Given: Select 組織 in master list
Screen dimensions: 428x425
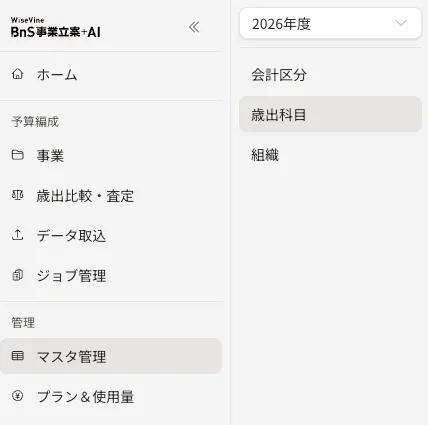Looking at the screenshot, I should coord(330,155).
